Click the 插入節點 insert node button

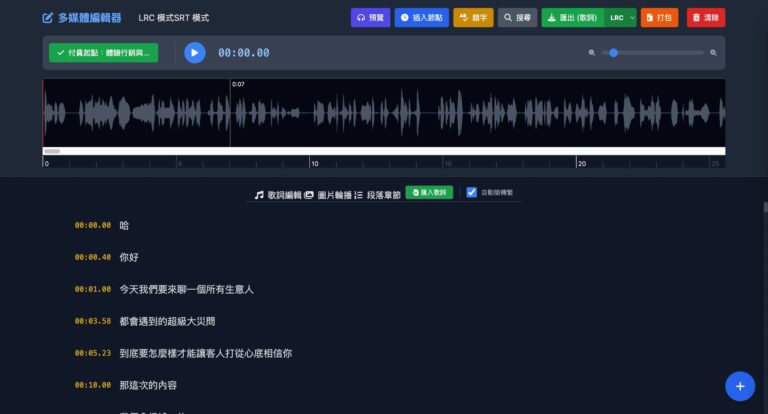coord(421,18)
